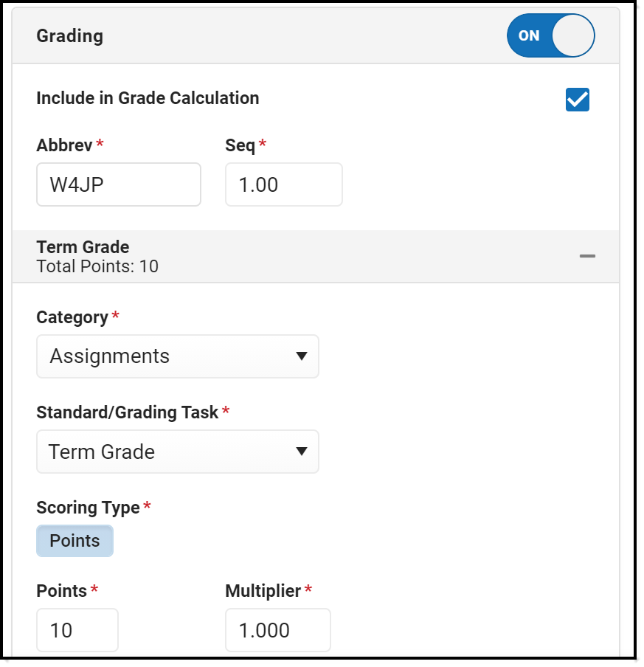Viewport: 644px width, 667px height.
Task: Click the Category field label
Action: [x=72, y=317]
